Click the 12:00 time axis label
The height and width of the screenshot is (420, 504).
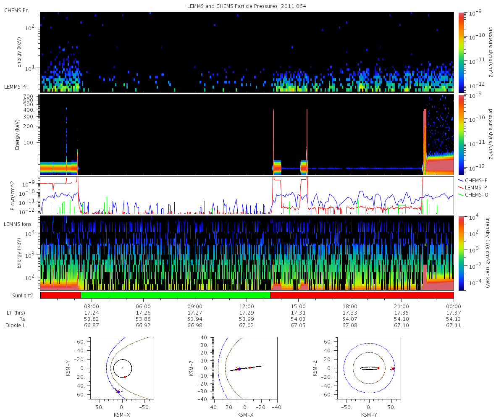click(x=247, y=306)
